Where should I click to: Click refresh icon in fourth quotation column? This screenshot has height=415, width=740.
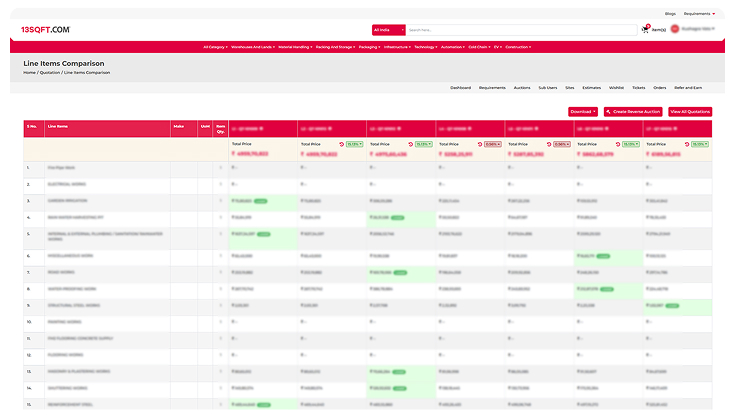[479, 144]
